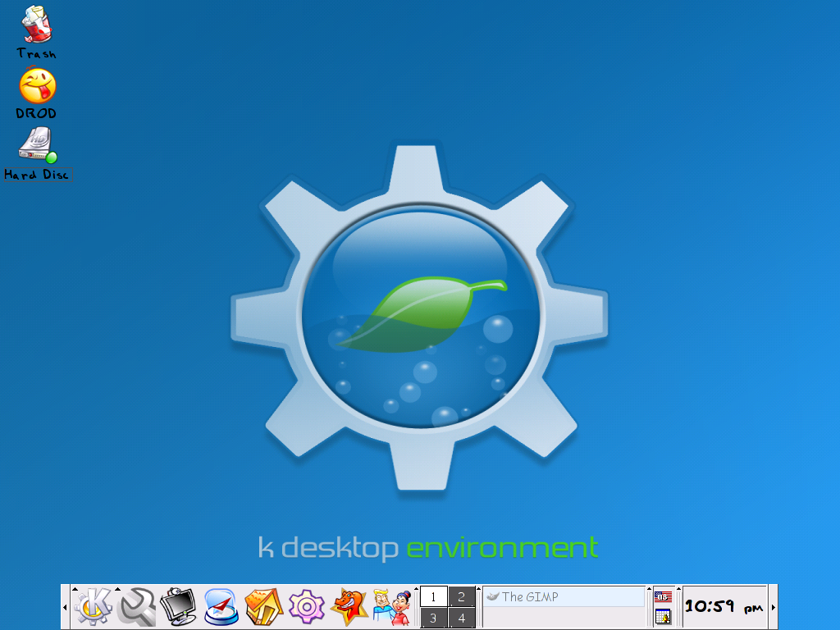Activate The GIMP taskbar entry
The height and width of the screenshot is (630, 840).
[564, 597]
